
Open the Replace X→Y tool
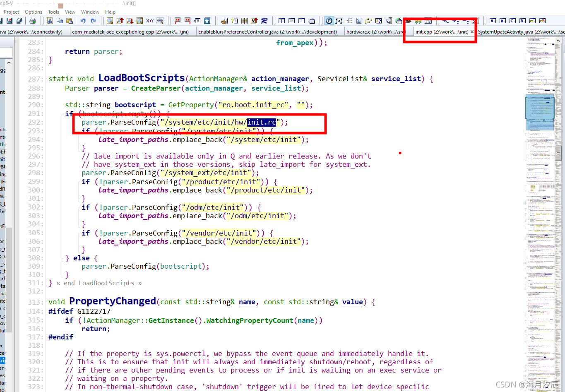tap(150, 21)
